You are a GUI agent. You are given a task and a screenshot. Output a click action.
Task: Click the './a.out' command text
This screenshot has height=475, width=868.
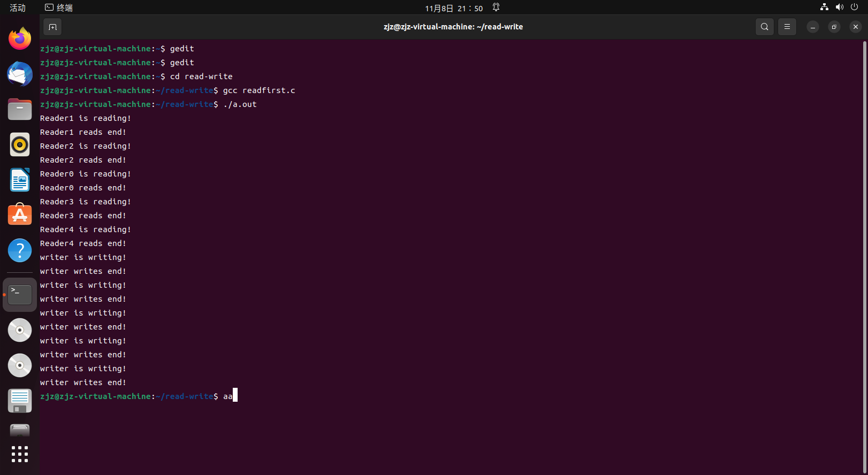point(240,104)
